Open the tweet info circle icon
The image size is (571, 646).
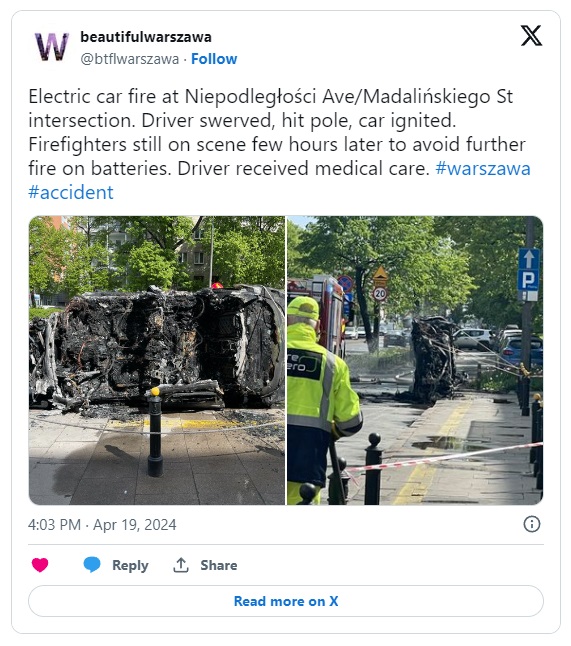(531, 524)
